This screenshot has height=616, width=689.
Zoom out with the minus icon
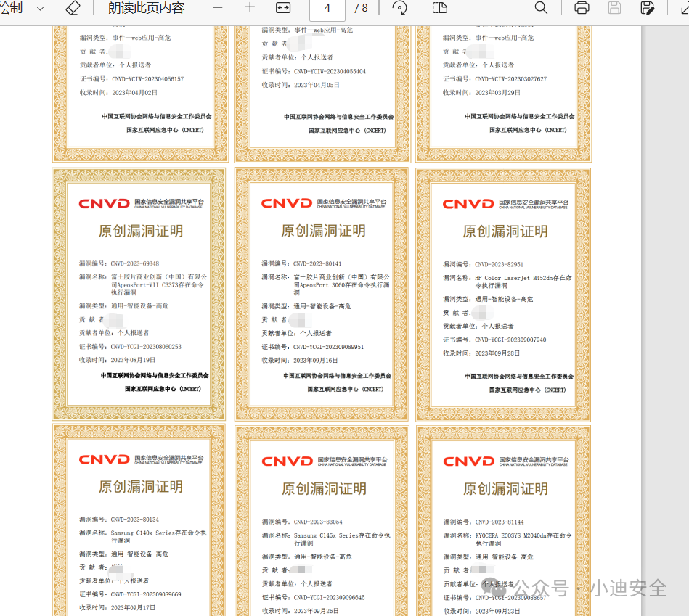click(218, 7)
